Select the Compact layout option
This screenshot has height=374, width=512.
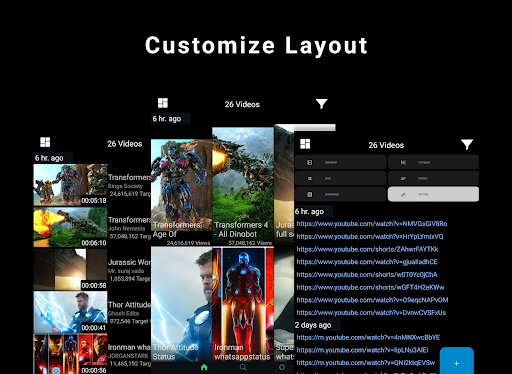433,162
